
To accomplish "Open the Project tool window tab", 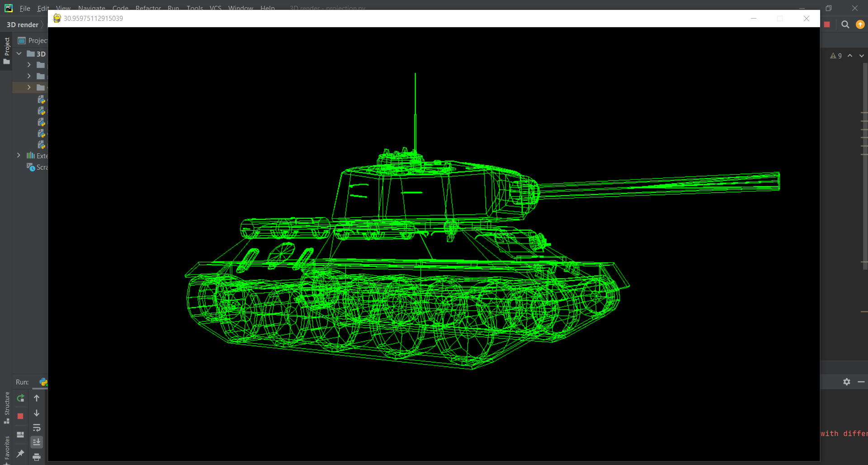I will tap(7, 50).
